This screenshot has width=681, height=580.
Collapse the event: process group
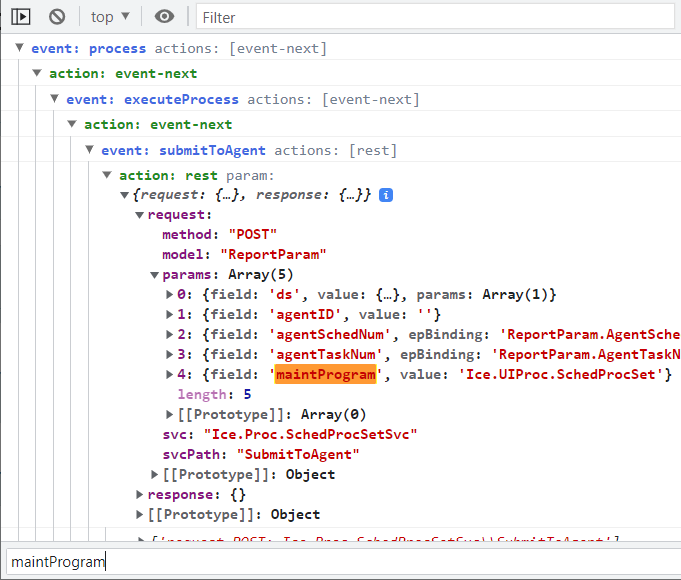tap(20, 48)
